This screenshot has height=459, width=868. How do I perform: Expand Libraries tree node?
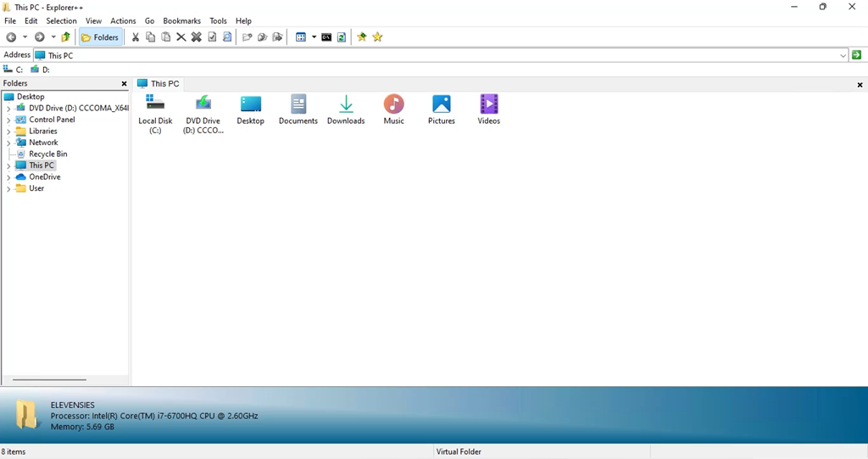[8, 132]
